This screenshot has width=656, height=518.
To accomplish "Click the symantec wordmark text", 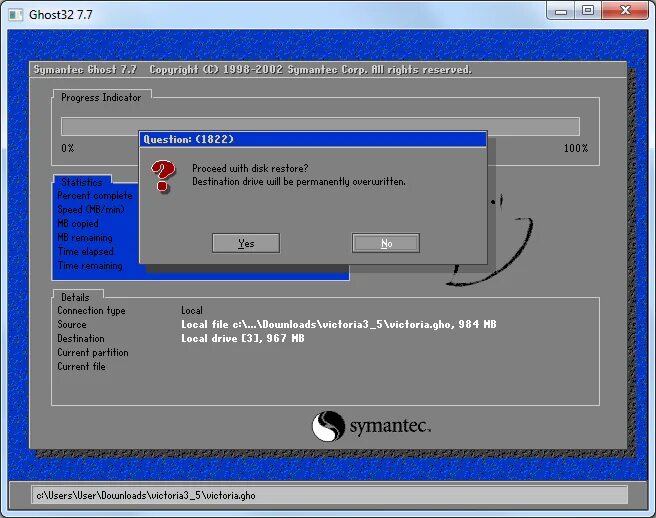I will [390, 426].
